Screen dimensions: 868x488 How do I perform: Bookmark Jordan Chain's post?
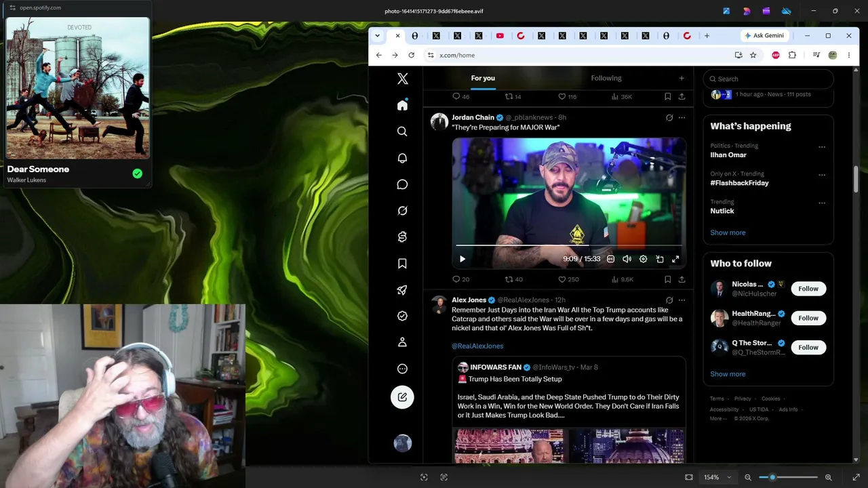tap(668, 279)
